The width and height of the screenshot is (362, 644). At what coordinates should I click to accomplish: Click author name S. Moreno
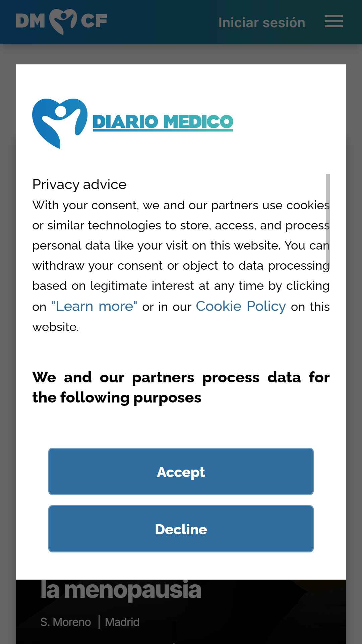pyautogui.click(x=66, y=622)
